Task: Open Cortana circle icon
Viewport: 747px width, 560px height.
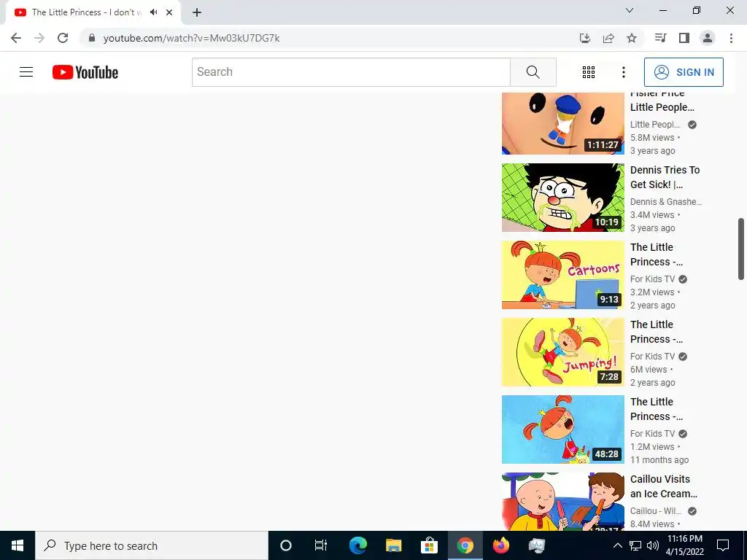Action: 285,545
